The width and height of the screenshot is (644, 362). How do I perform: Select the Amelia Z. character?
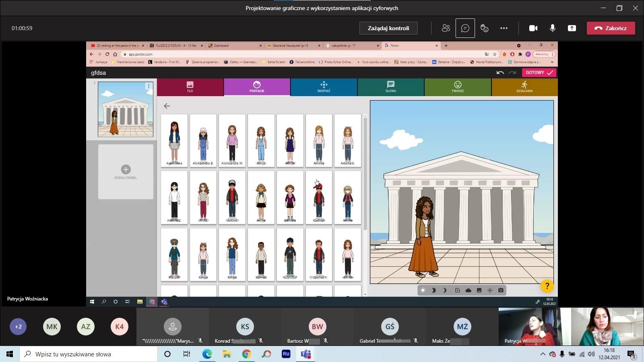[x=174, y=197]
